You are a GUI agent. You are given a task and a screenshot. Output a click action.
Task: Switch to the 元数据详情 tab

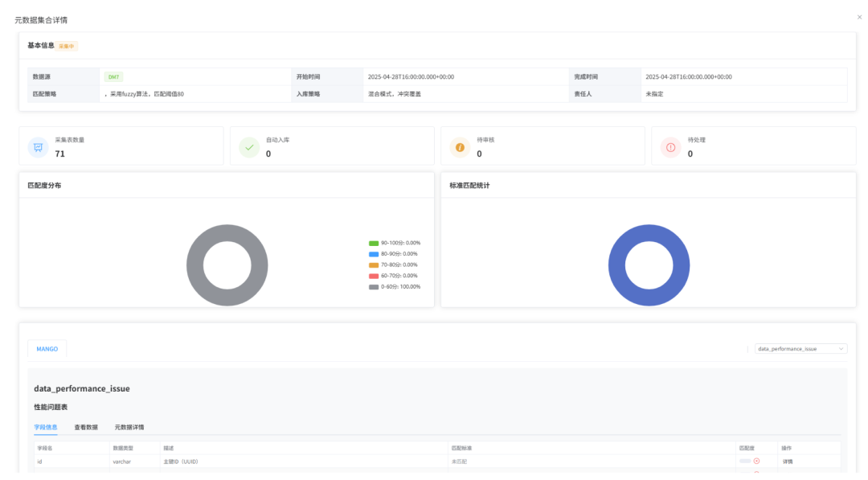pyautogui.click(x=129, y=428)
